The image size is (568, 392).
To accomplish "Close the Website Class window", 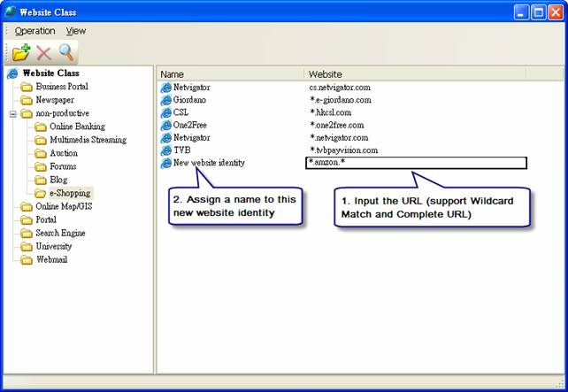I will point(556,12).
